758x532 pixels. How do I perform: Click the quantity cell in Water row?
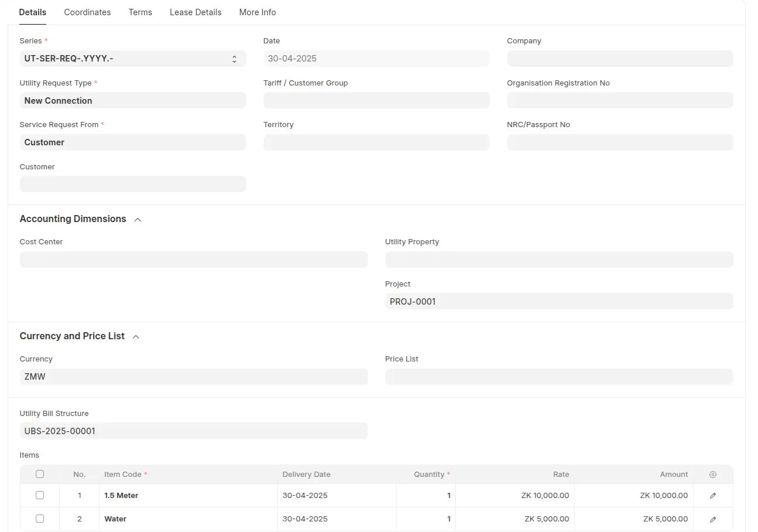click(426, 519)
